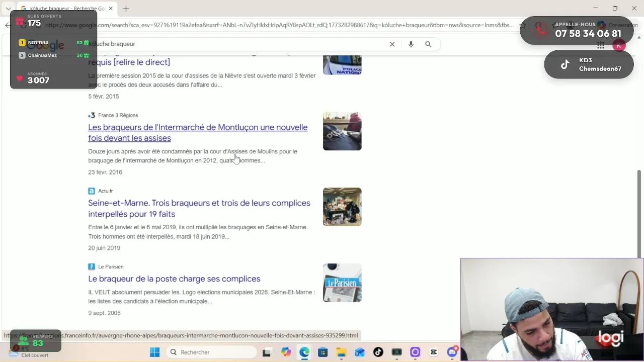Start voice search with the microphone icon
This screenshot has width=644, height=362.
point(411,44)
